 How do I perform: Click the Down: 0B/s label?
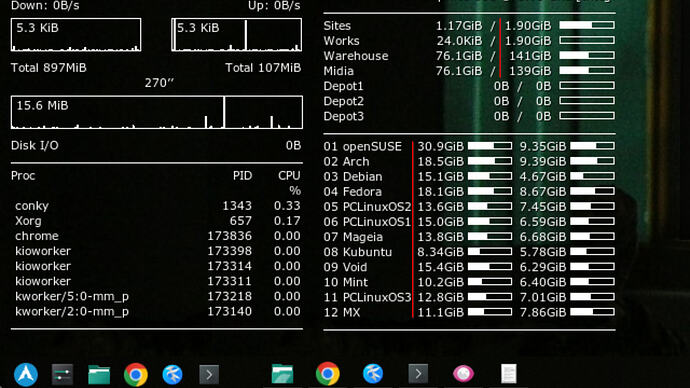(x=45, y=5)
